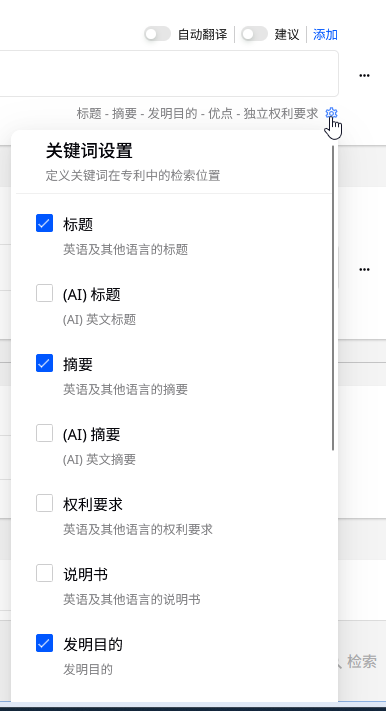
Task: Open the lower three-dot more options menu
Action: 364,269
